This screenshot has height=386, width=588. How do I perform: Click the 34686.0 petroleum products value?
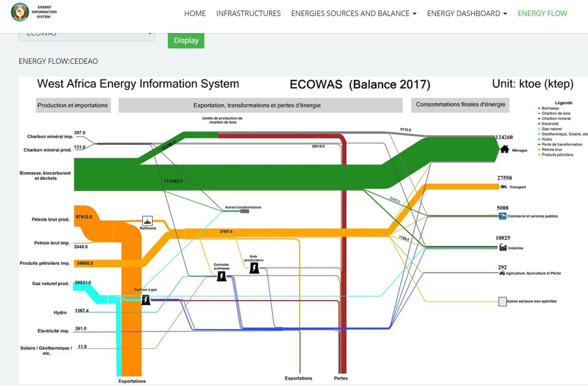coord(85,263)
